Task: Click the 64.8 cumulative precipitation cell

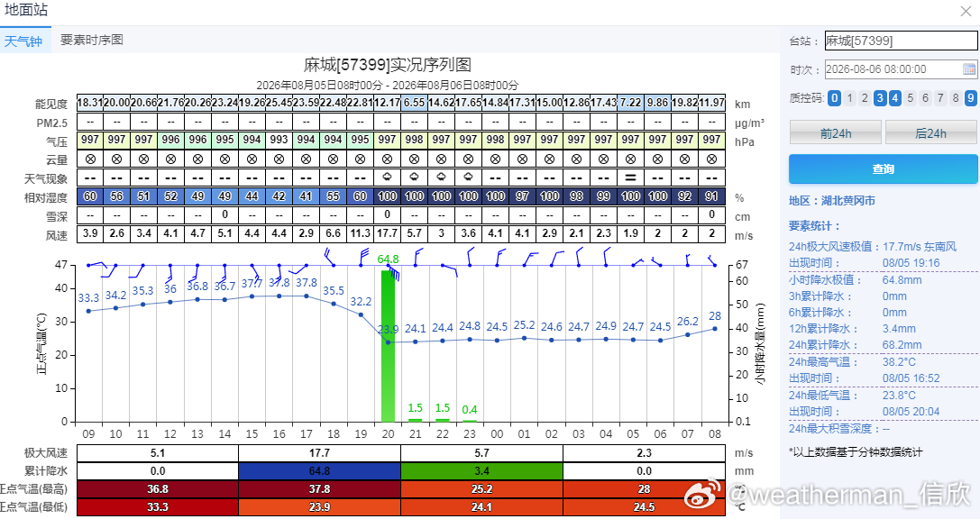Action: [319, 471]
